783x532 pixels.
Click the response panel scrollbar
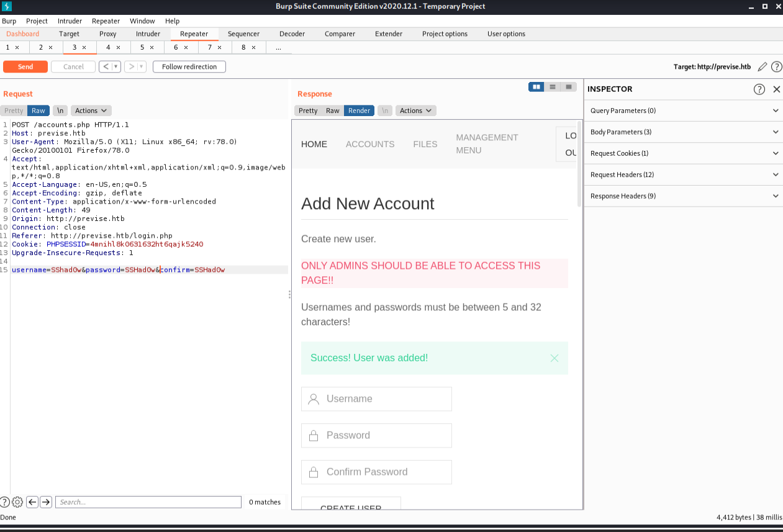click(580, 168)
